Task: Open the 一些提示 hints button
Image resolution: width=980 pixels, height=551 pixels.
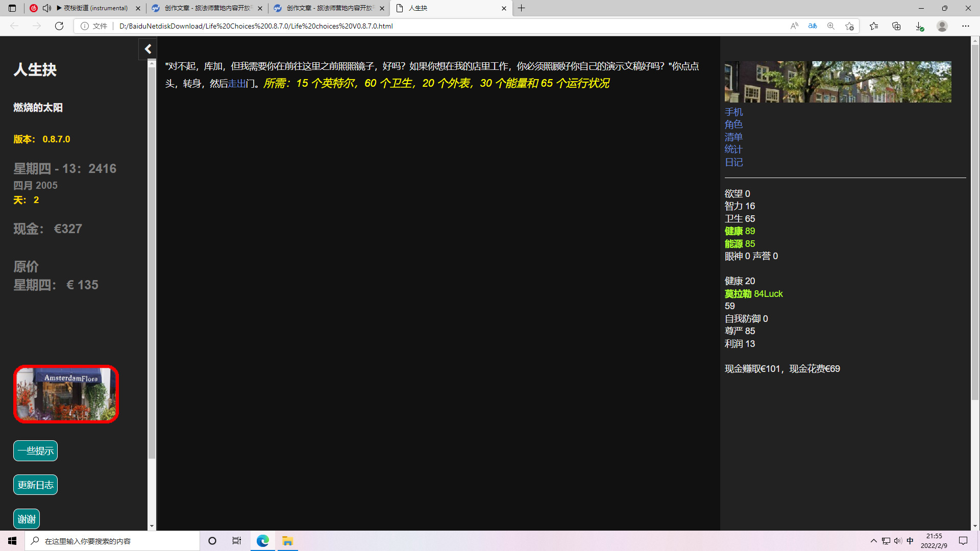Action: click(x=35, y=451)
